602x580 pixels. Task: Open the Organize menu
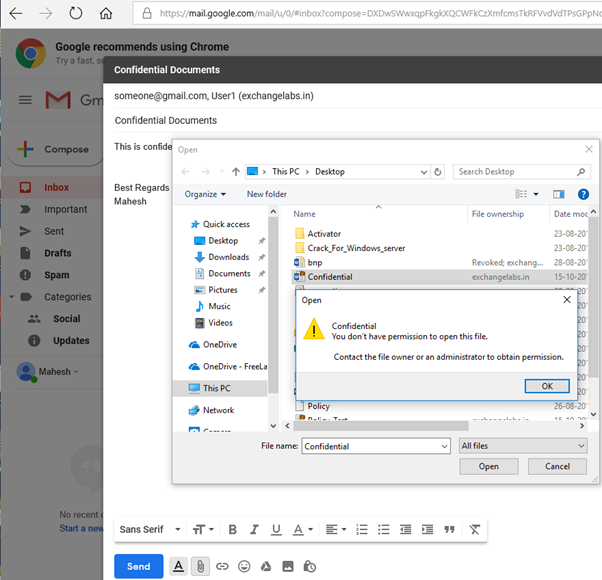point(205,194)
